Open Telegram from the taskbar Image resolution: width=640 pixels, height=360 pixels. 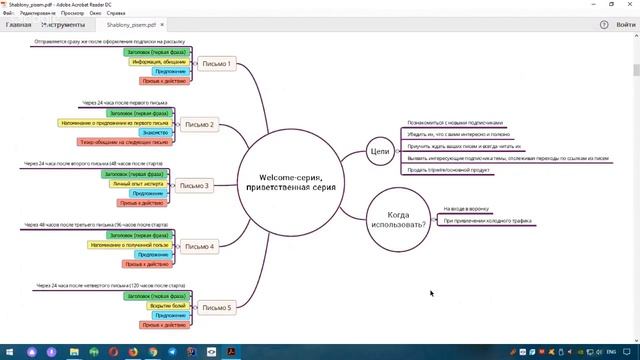click(172, 352)
